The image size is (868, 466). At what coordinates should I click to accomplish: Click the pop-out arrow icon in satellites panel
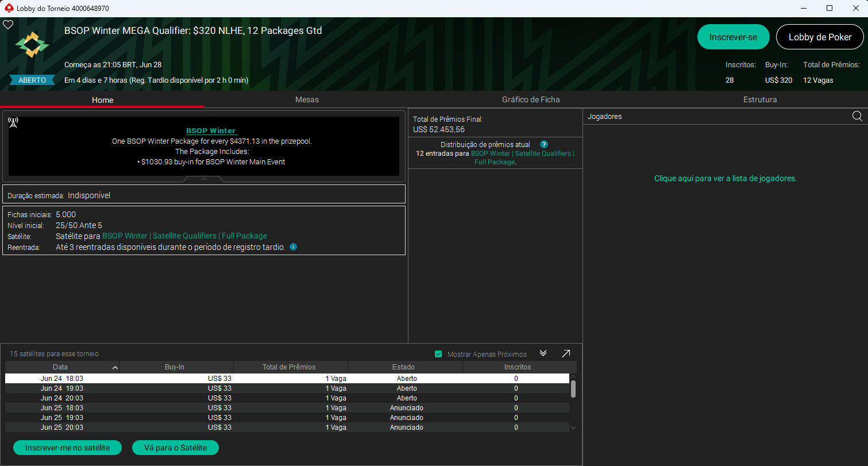(x=566, y=353)
